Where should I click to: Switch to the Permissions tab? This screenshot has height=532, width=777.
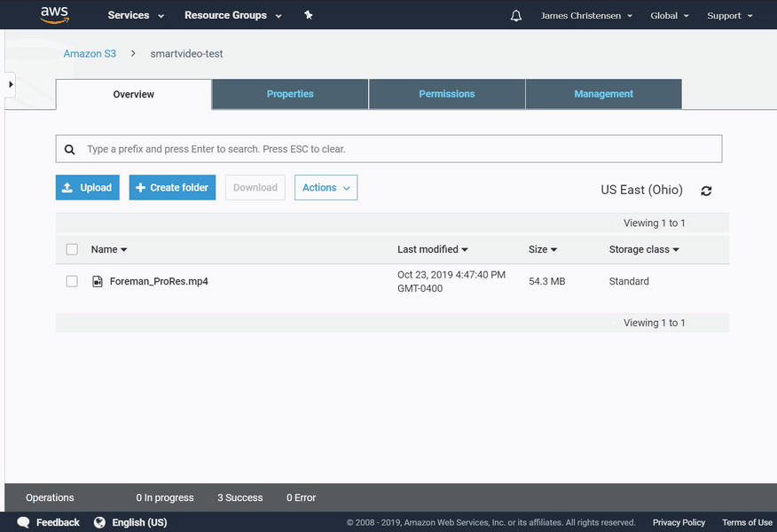tap(446, 93)
